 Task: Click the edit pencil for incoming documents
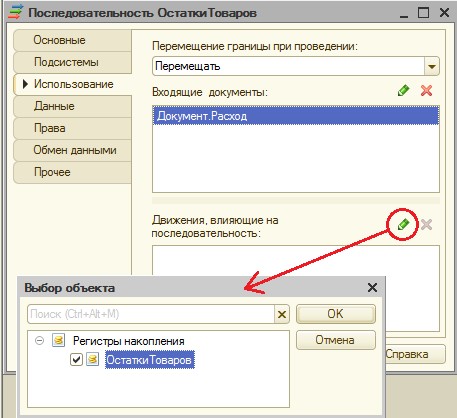point(403,90)
